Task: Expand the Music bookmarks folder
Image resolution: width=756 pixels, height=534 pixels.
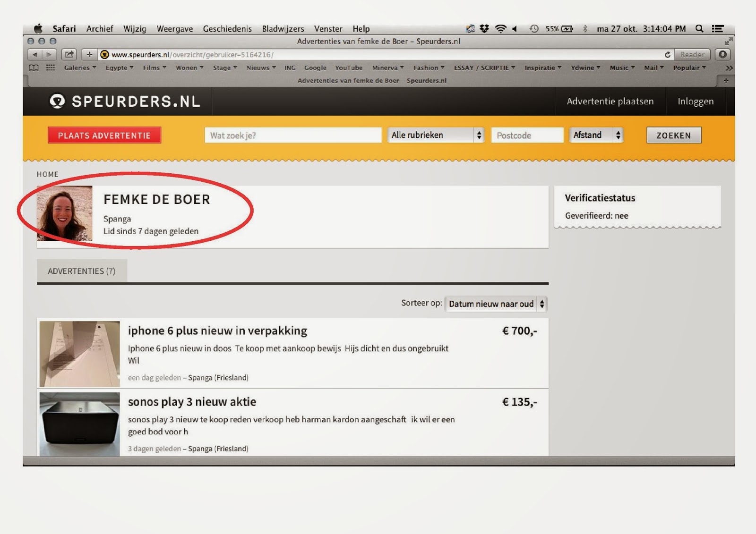Action: tap(622, 68)
